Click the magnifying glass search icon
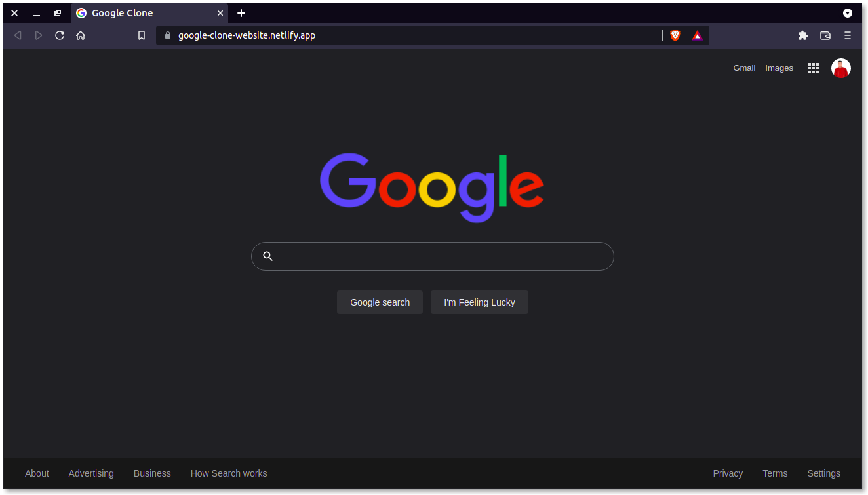 [267, 256]
